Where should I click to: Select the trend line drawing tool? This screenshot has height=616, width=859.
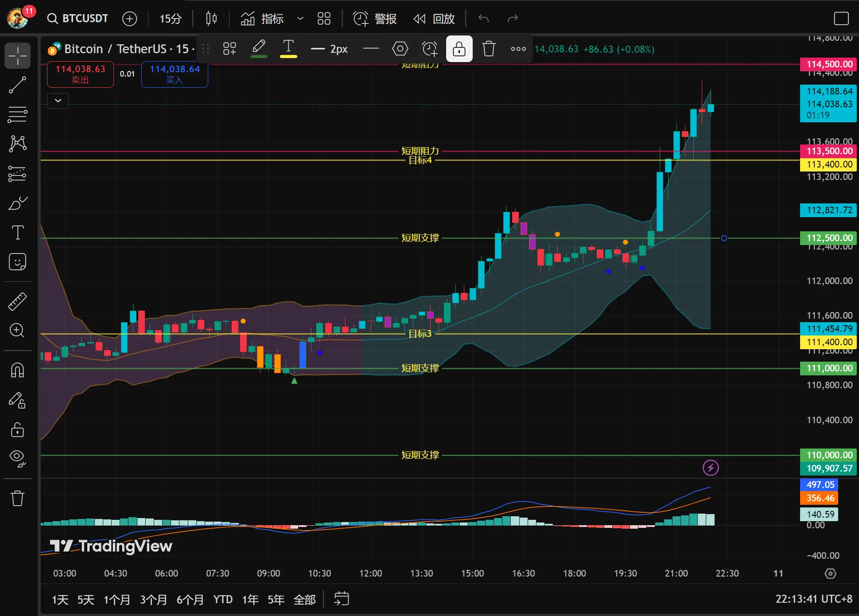coord(18,85)
